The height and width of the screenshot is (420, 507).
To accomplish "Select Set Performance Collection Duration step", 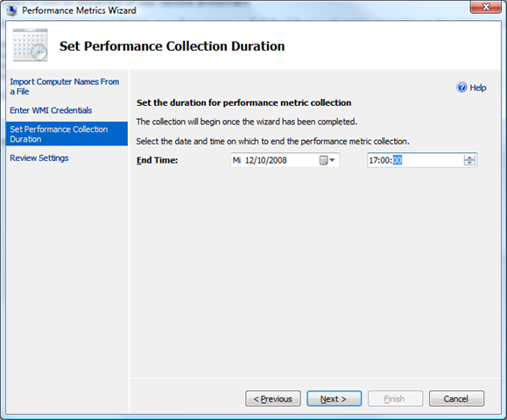I will (x=67, y=134).
